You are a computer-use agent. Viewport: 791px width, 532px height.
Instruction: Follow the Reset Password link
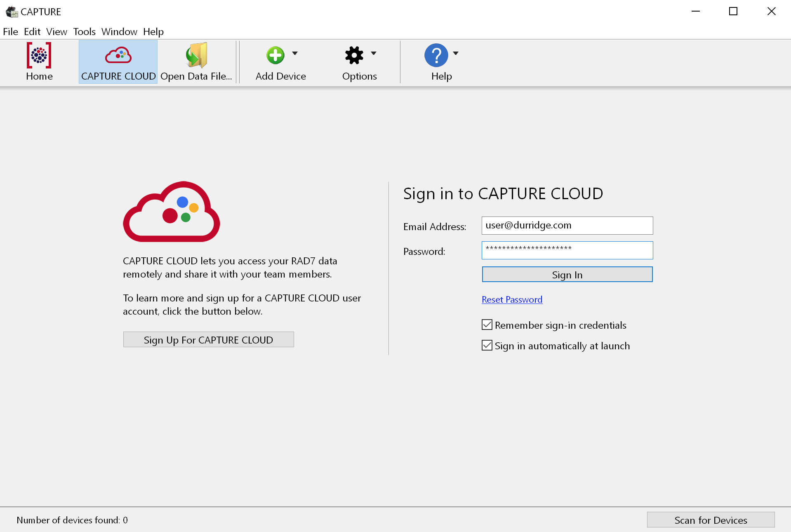[x=512, y=300]
